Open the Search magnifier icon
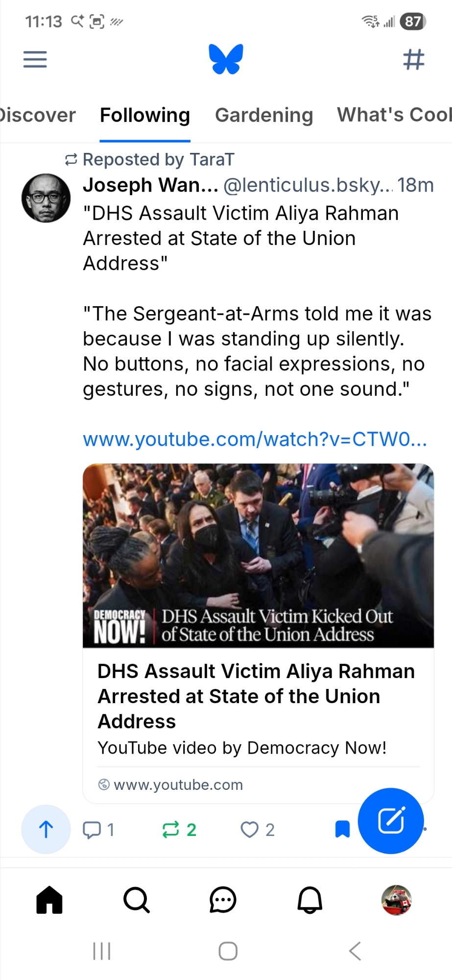This screenshot has height=980, width=452. 136,900
